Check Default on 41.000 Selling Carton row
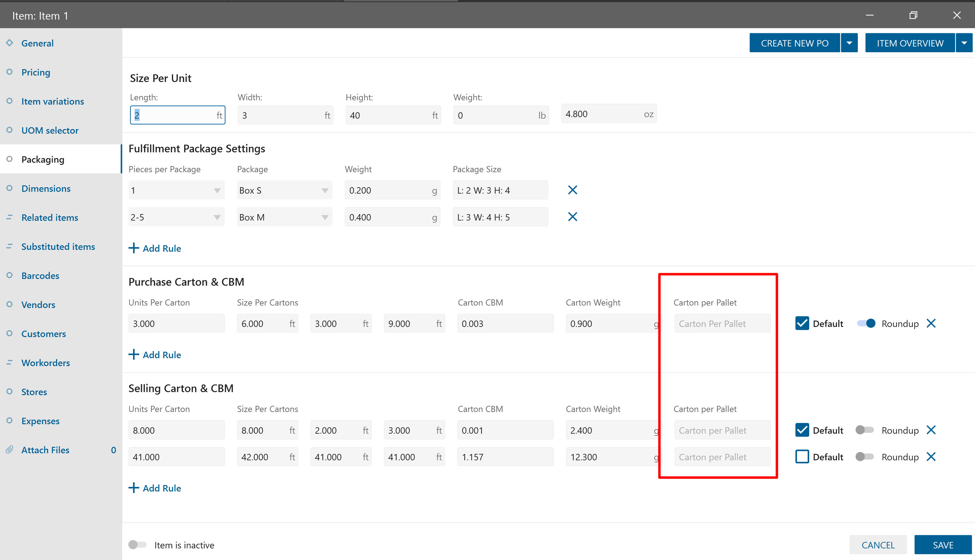Screen dimensions: 975x560 point(802,457)
